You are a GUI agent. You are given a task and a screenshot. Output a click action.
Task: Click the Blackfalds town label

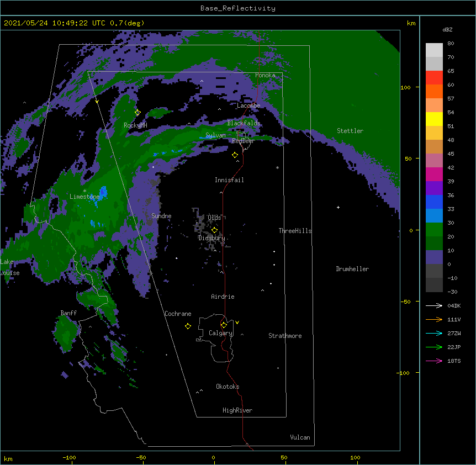pyautogui.click(x=244, y=123)
